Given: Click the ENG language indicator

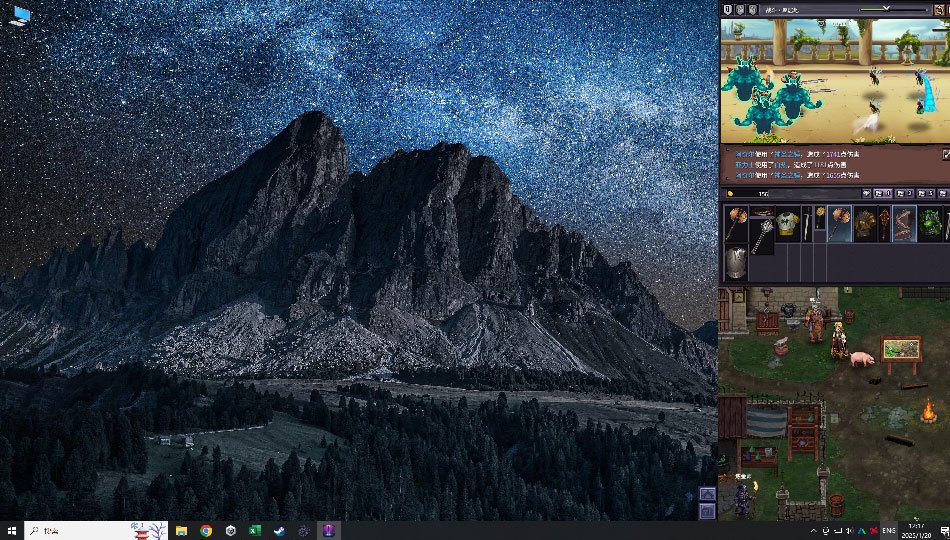Looking at the screenshot, I should point(888,531).
